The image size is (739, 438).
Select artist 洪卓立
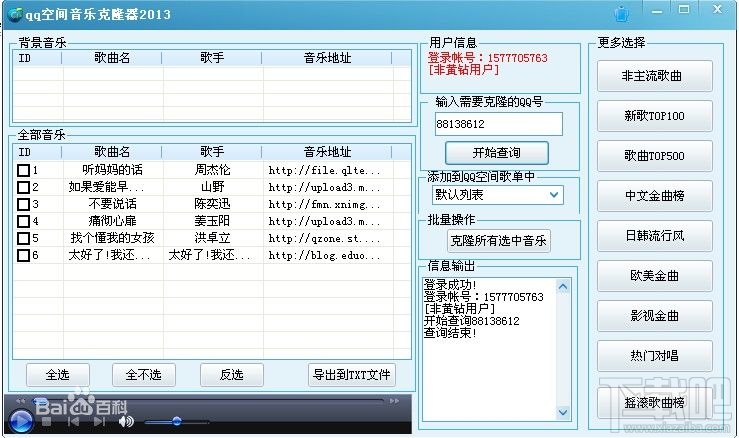(x=212, y=238)
